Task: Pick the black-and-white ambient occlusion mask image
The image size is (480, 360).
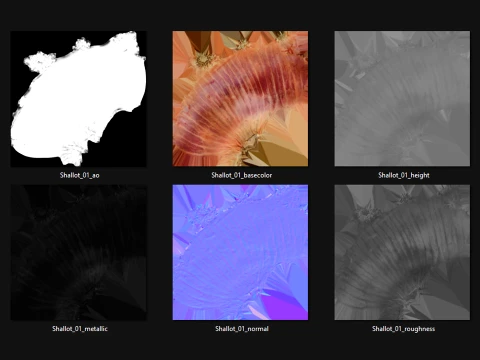Action: 78,99
